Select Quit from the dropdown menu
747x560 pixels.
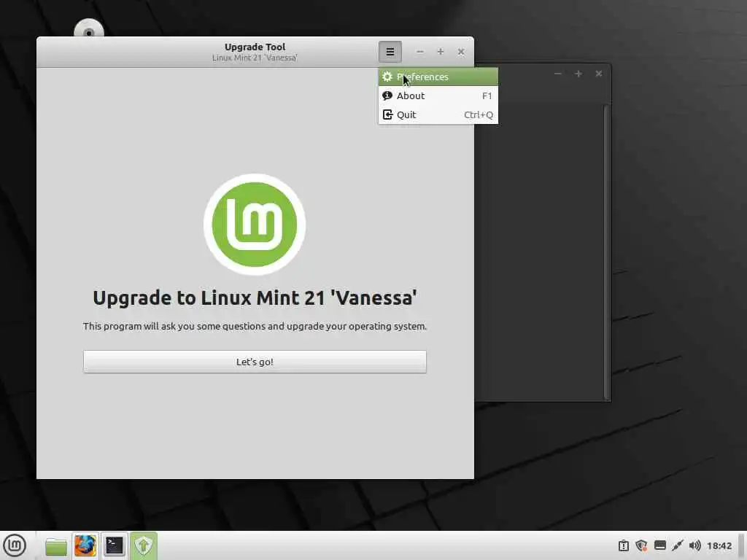[438, 114]
